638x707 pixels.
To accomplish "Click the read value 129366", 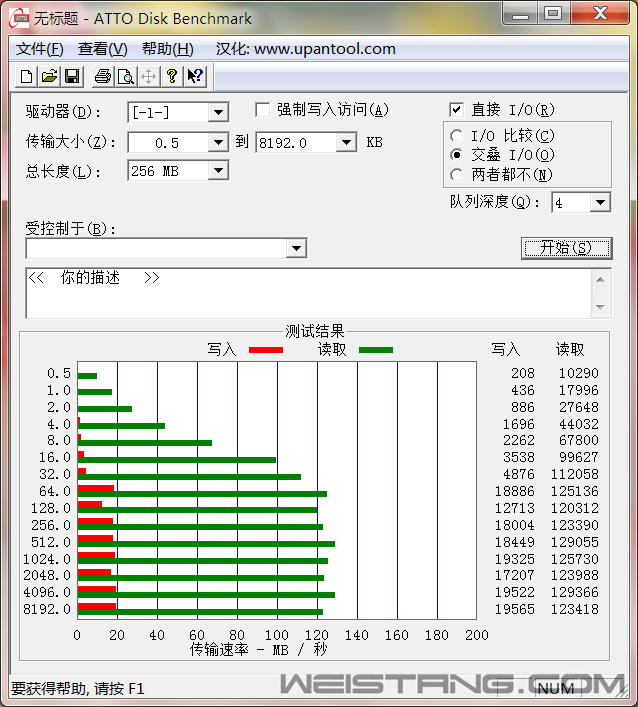I will 574,592.
